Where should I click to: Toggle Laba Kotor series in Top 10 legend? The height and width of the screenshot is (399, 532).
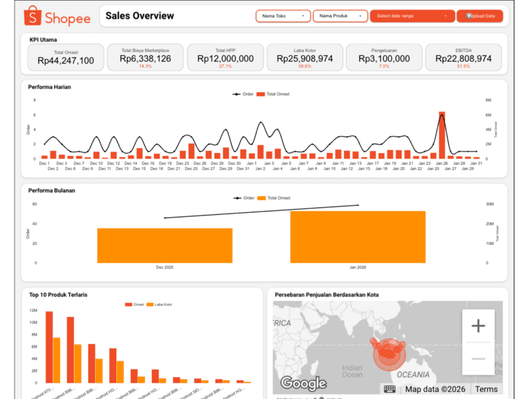point(158,305)
